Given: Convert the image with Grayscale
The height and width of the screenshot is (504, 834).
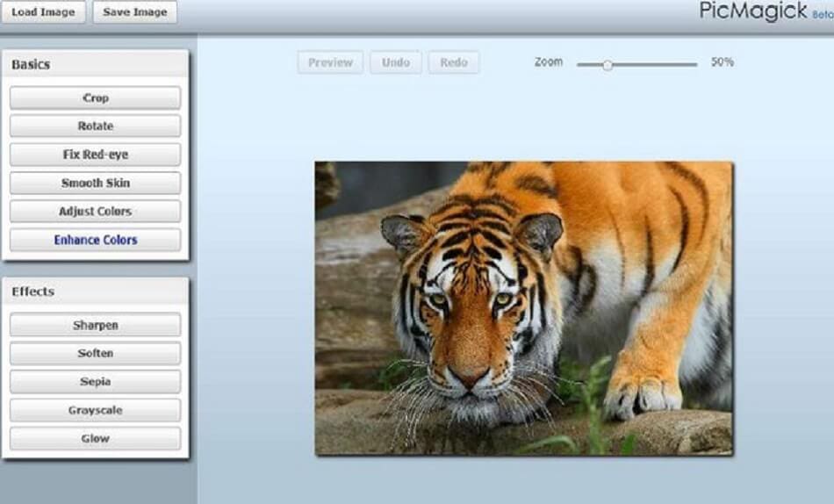Looking at the screenshot, I should click(x=95, y=410).
